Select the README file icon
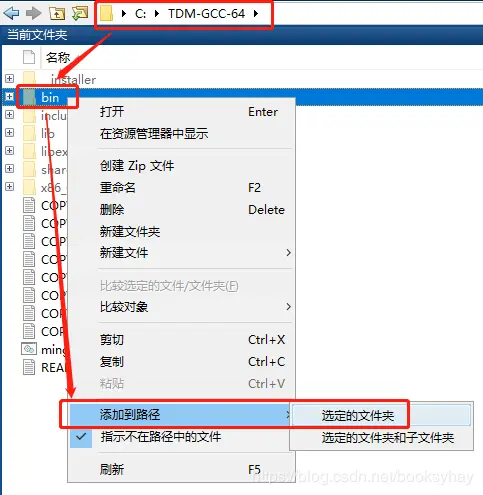This screenshot has width=483, height=495. [29, 367]
